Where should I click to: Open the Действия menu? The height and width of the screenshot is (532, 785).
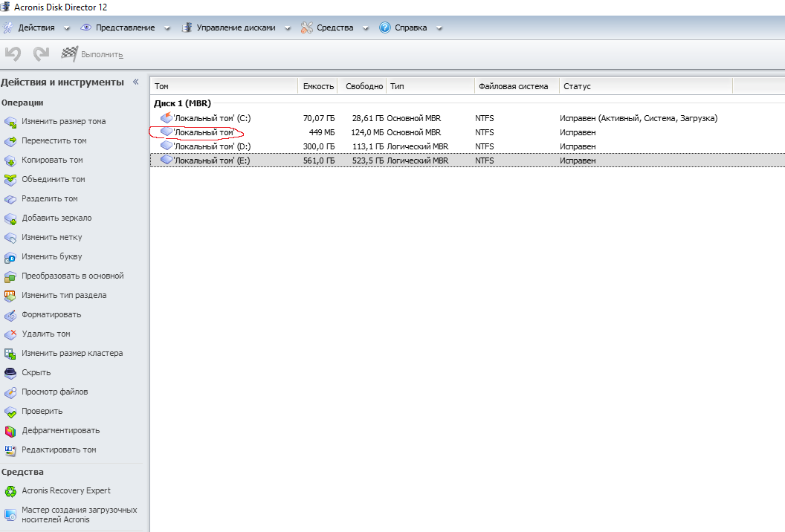pyautogui.click(x=36, y=27)
